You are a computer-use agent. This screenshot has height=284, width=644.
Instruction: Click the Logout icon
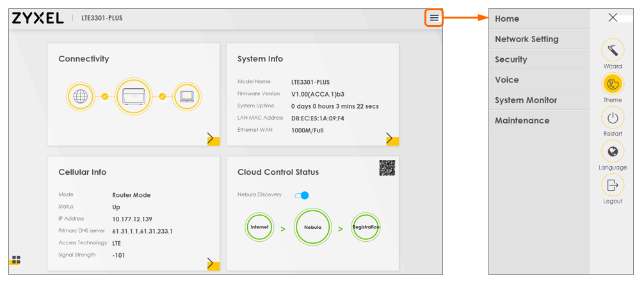point(613,185)
